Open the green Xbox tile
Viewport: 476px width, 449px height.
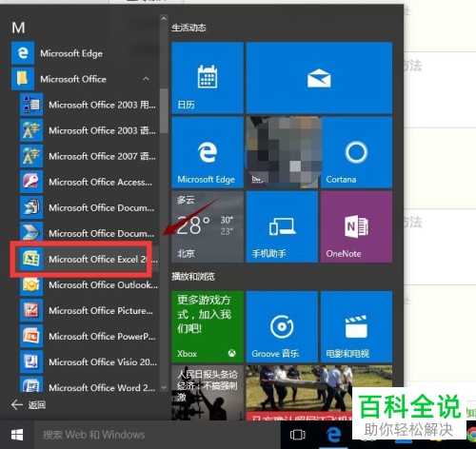tap(208, 326)
